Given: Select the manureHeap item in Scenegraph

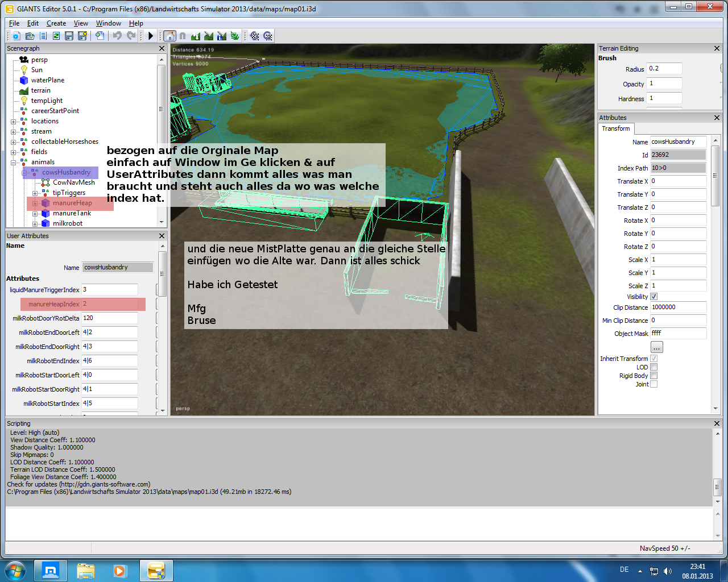Looking at the screenshot, I should (72, 203).
